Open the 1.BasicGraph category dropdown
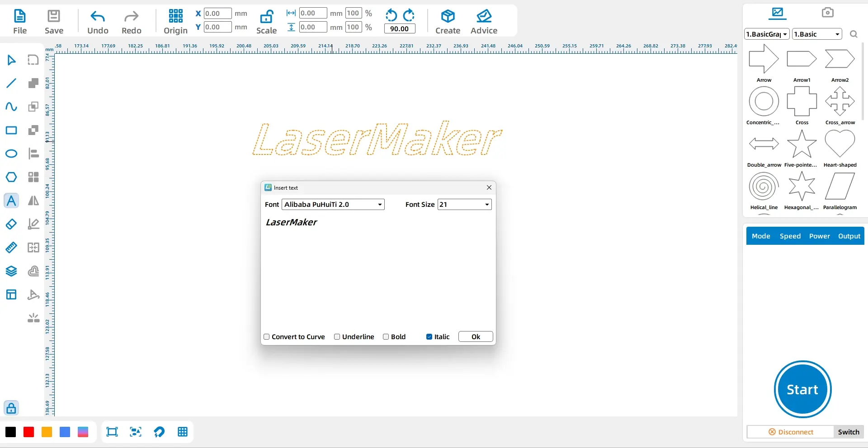868x448 pixels. [x=767, y=34]
